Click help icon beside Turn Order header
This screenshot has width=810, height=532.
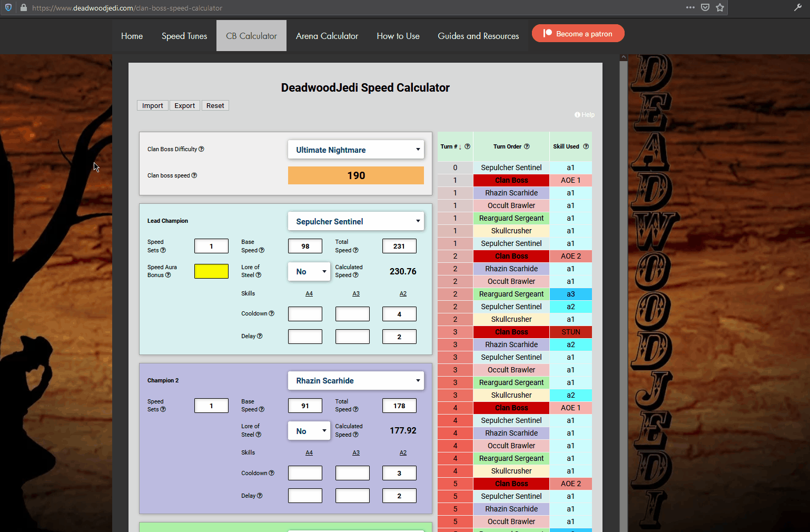click(x=527, y=146)
